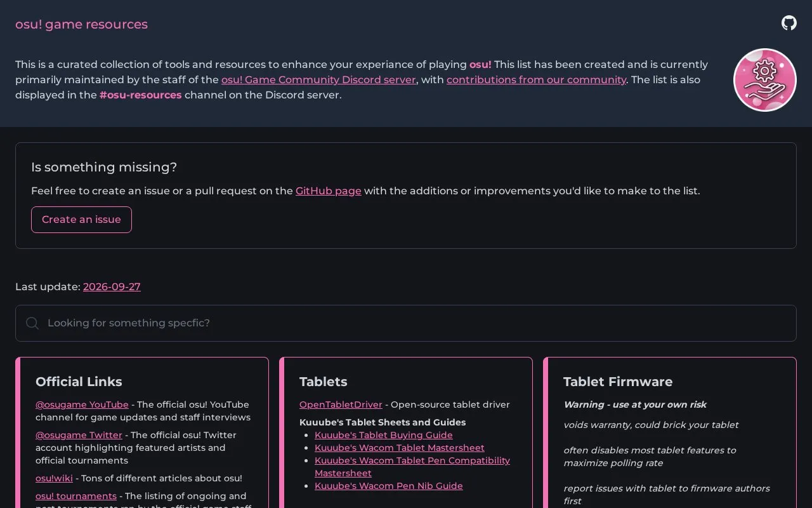Open the GitHub repository icon
Viewport: 812px width, 508px height.
click(789, 23)
